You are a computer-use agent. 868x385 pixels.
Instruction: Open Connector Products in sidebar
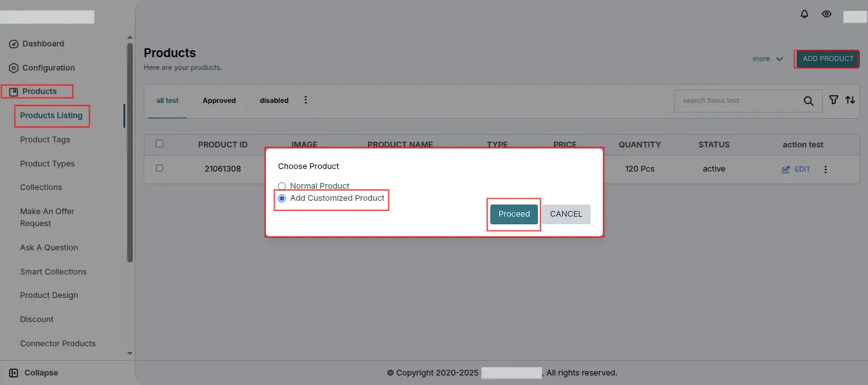58,344
